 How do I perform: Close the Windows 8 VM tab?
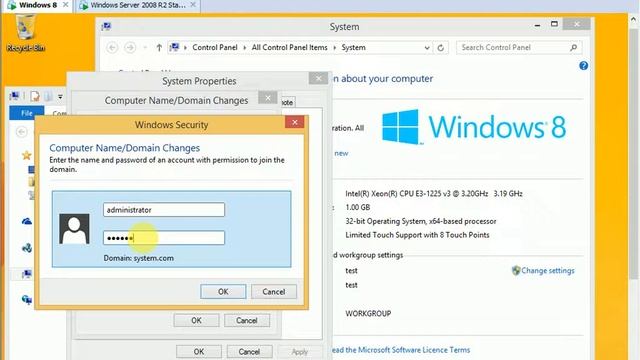65,5
